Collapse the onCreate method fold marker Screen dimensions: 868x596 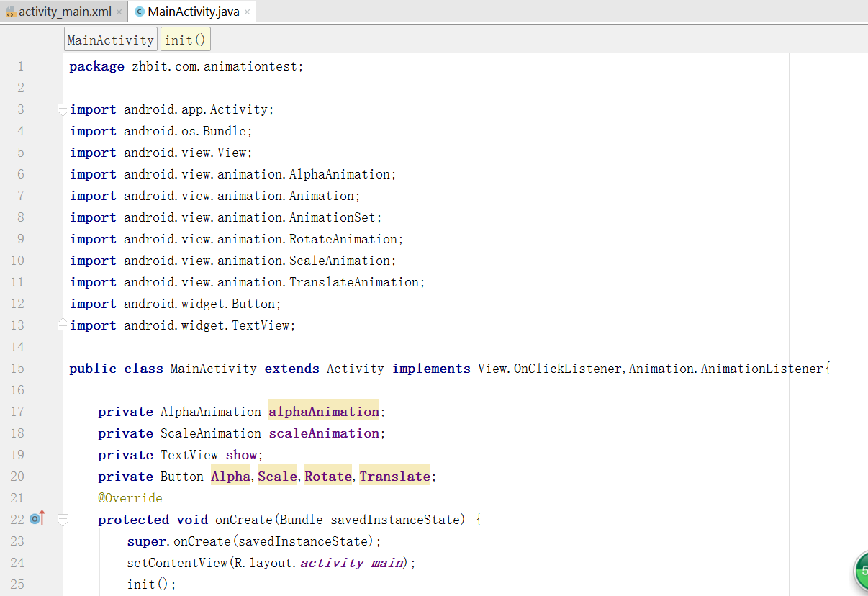pos(63,519)
